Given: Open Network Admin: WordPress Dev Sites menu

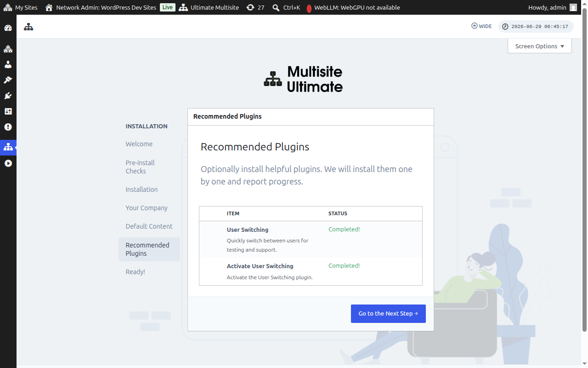Looking at the screenshot, I should coord(101,7).
